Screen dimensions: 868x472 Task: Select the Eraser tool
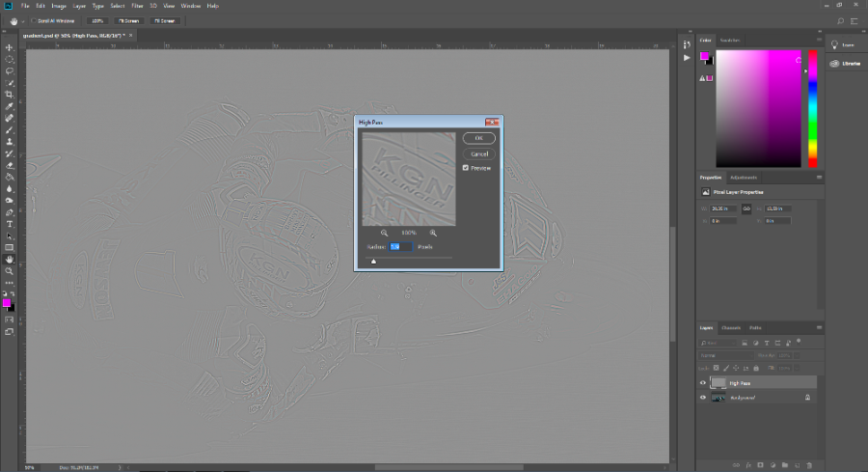point(10,165)
